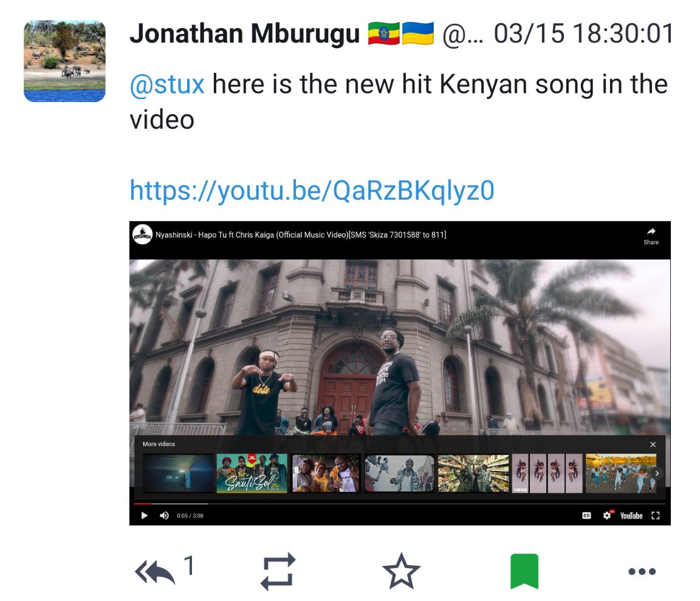
Task: Enter fullscreen mode on the video
Action: [656, 516]
